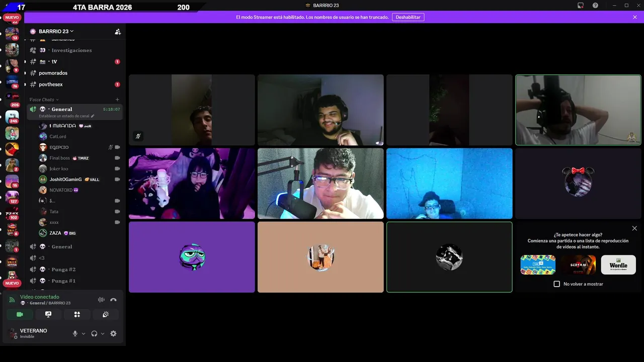Start screen sharing from voice panel
The height and width of the screenshot is (362, 644).
pyautogui.click(x=48, y=314)
